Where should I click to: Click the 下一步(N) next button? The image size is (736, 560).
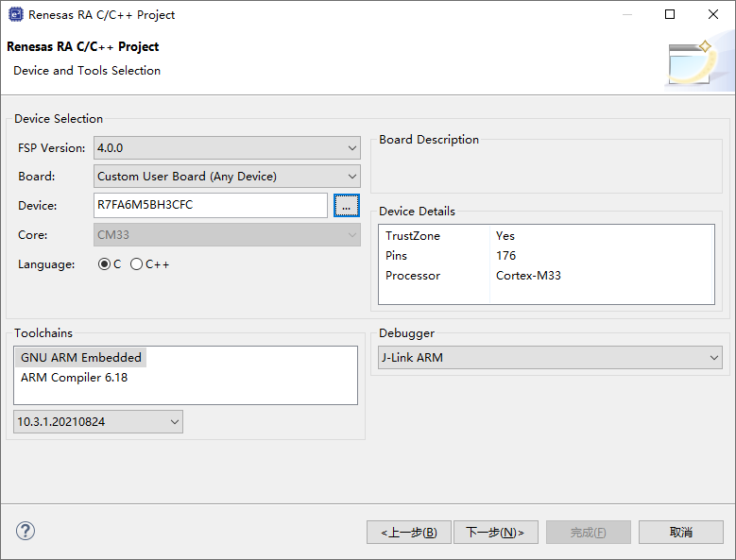(x=495, y=533)
